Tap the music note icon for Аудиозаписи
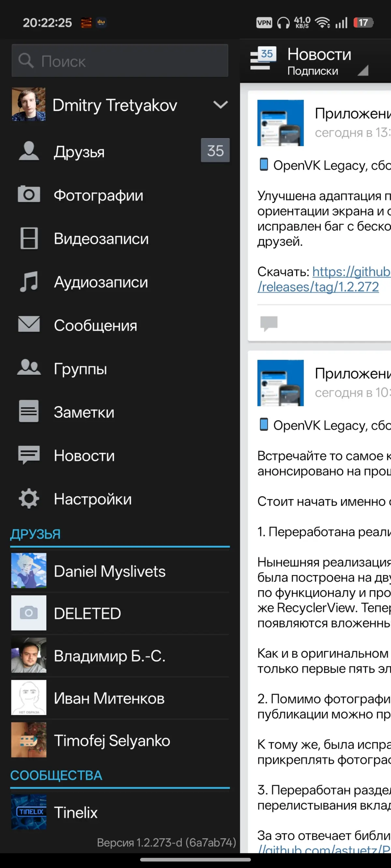 click(29, 282)
